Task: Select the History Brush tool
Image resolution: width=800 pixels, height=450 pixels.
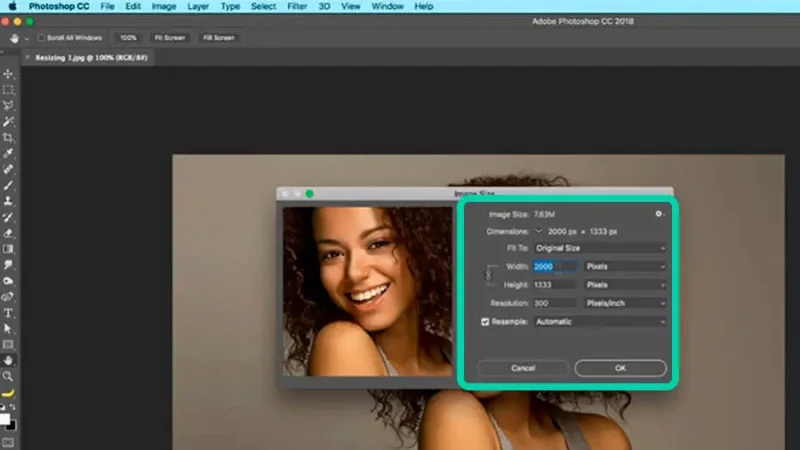Action: (8, 217)
